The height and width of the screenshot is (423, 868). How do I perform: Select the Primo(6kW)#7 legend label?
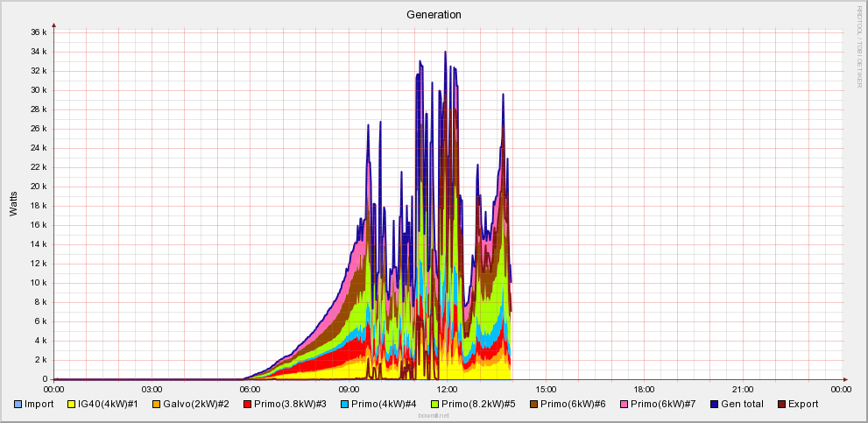click(x=663, y=405)
